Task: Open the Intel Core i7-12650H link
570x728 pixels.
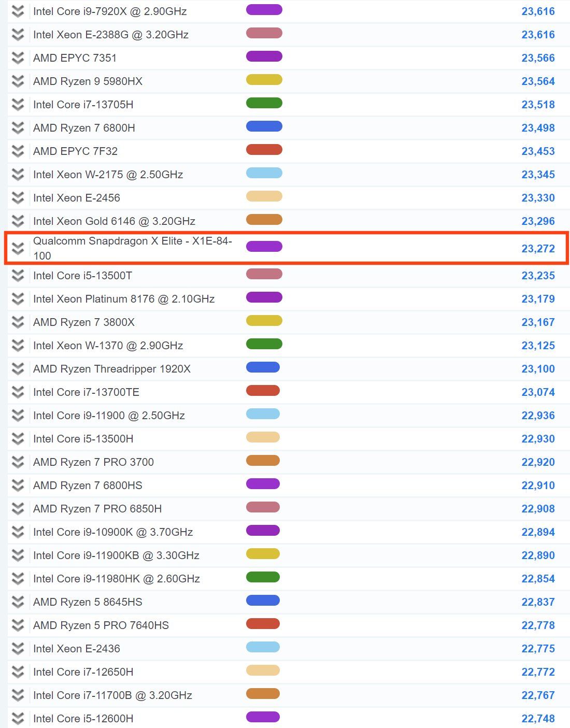Action: click(83, 672)
